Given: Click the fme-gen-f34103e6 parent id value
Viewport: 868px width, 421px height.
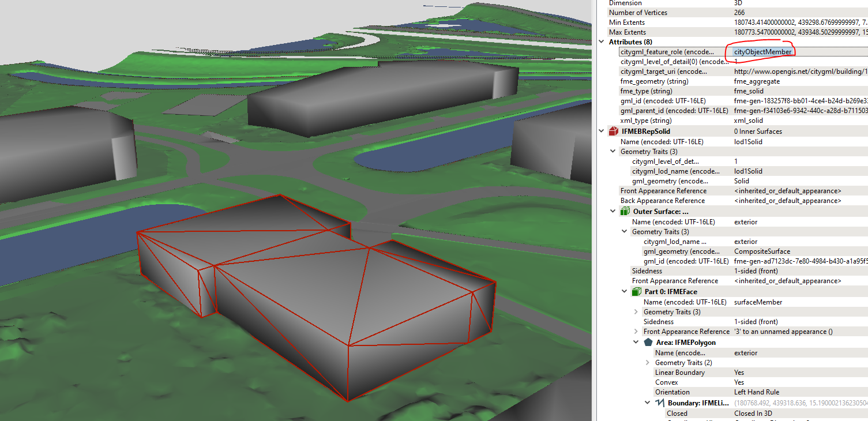Looking at the screenshot, I should click(x=801, y=111).
